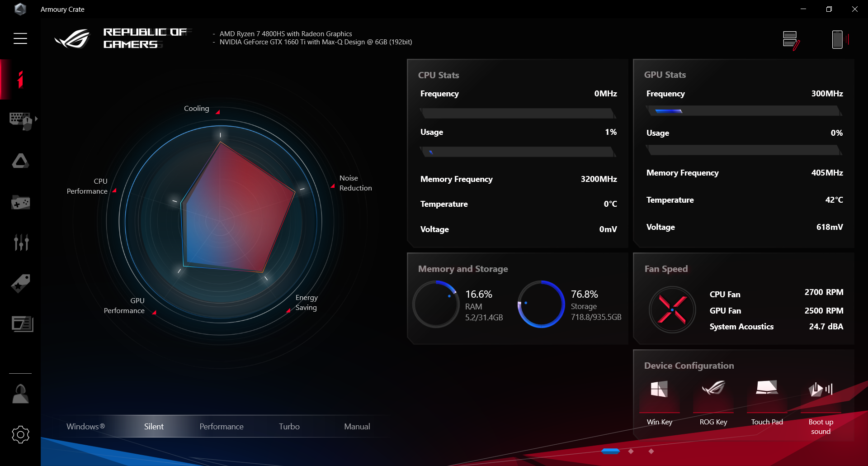Click the CPU Performance radar label
Screen dimensions: 868x466
click(x=87, y=186)
